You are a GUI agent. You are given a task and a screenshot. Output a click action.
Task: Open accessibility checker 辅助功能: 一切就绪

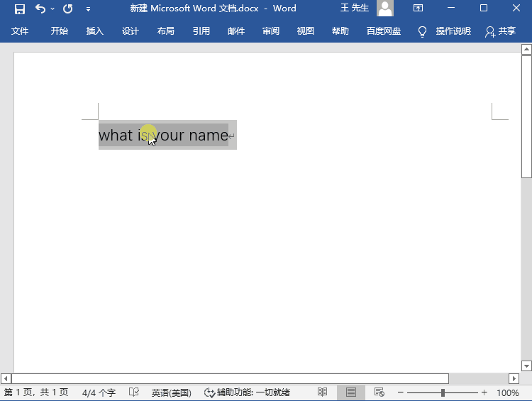[x=247, y=392]
